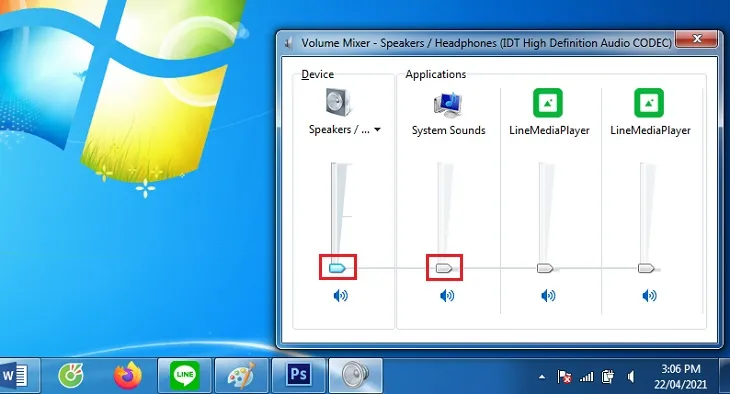
Task: Click the power plug battery tray icon
Action: tap(608, 377)
